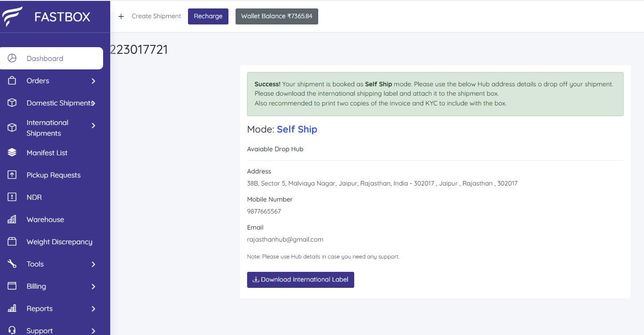
Task: Expand the Billing submenu arrow
Action: (93, 287)
